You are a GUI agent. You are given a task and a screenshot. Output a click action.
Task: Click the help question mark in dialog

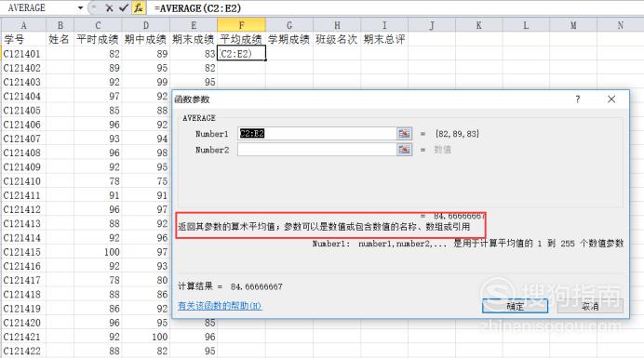click(578, 99)
